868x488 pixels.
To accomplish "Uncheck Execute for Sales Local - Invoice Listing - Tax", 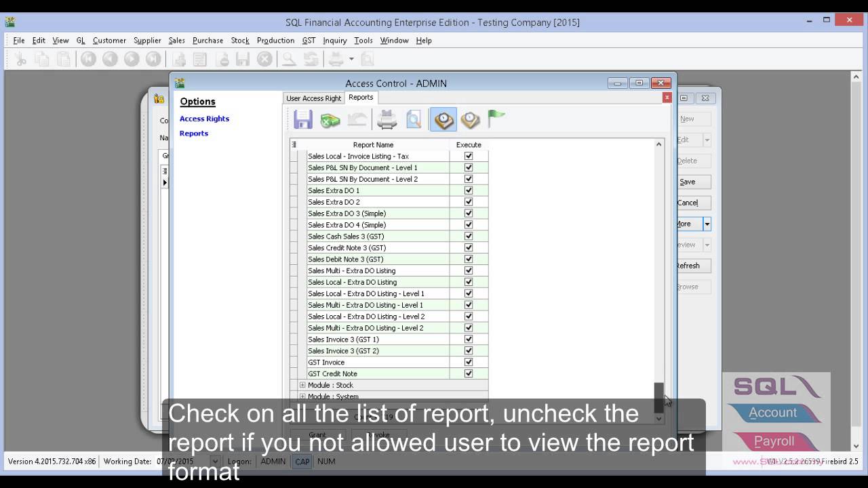I will click(x=469, y=156).
